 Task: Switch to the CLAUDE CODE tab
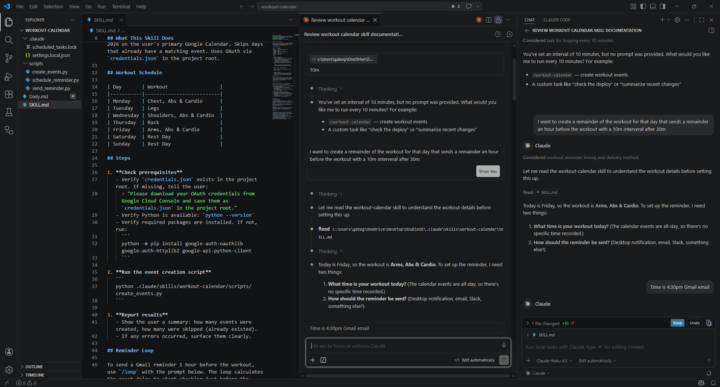[x=557, y=20]
